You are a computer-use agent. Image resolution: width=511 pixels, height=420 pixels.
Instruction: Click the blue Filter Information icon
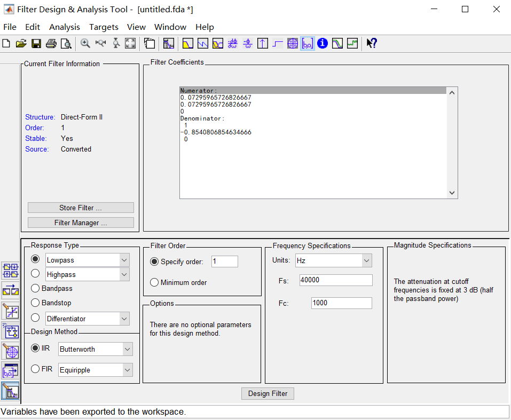[323, 43]
